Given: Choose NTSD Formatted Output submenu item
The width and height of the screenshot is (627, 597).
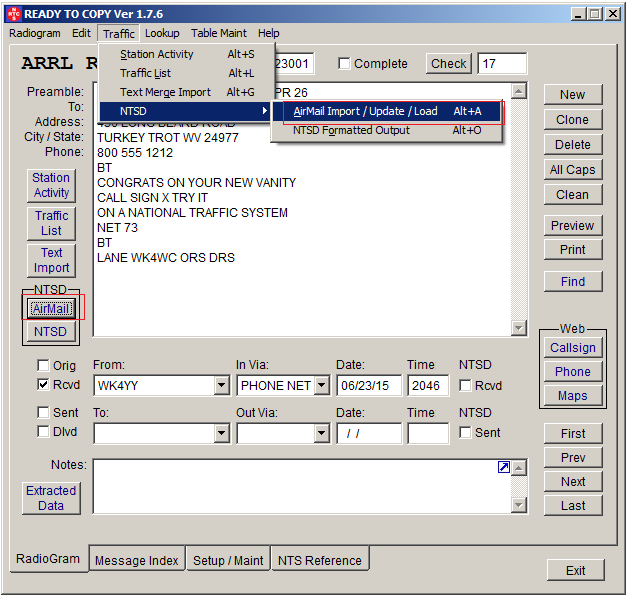Looking at the screenshot, I should pos(387,130).
